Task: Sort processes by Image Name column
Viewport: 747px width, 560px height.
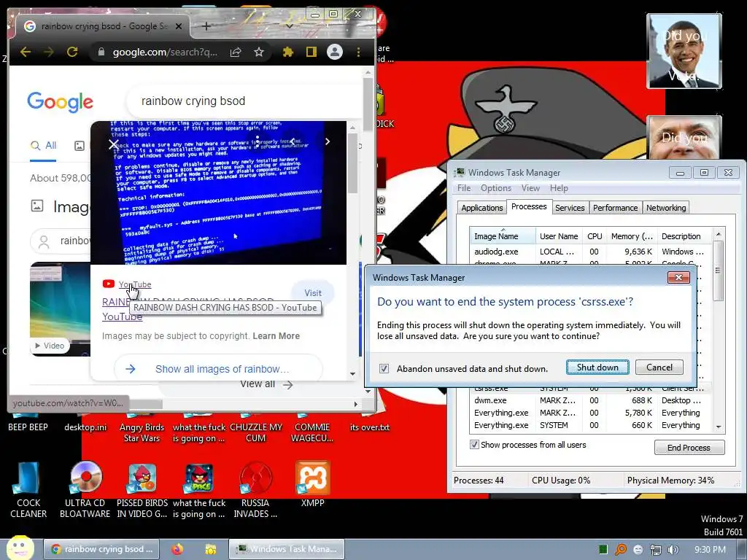Action: click(502, 236)
